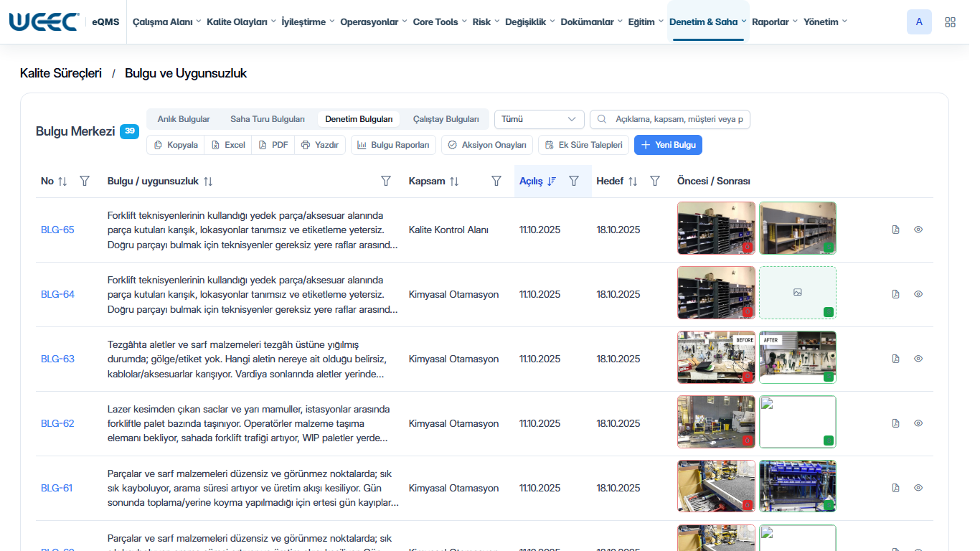Open the BLG-63 after photo thumbnail
980x551 pixels.
pyautogui.click(x=798, y=357)
